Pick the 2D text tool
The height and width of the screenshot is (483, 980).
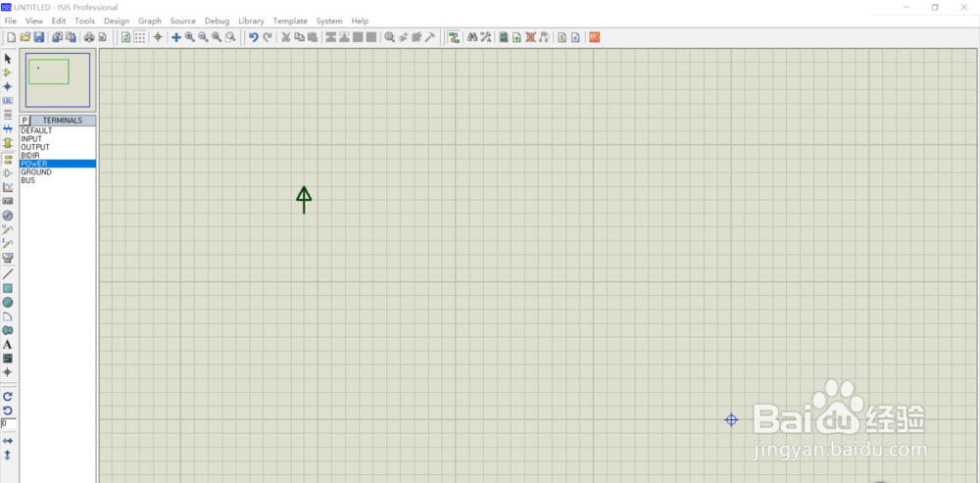coord(8,344)
